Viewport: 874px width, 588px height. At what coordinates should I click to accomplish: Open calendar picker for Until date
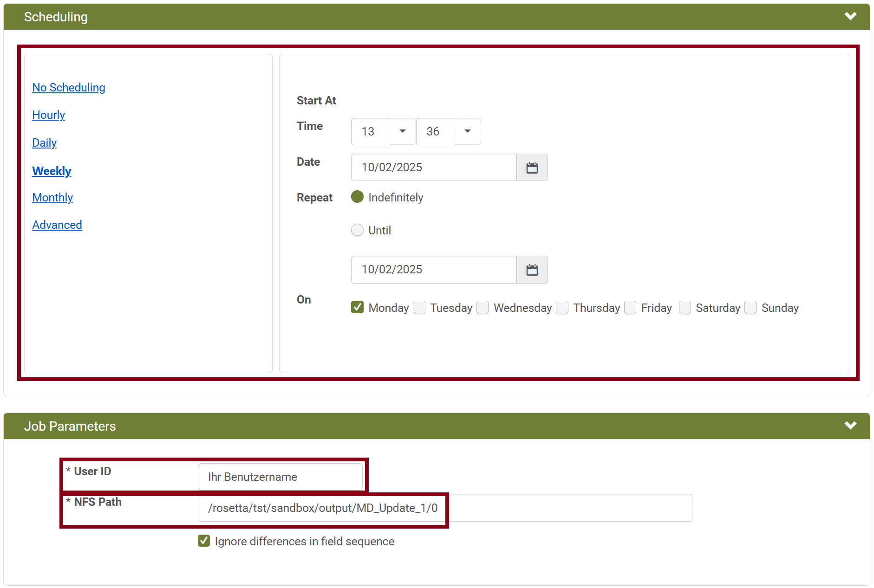click(532, 270)
